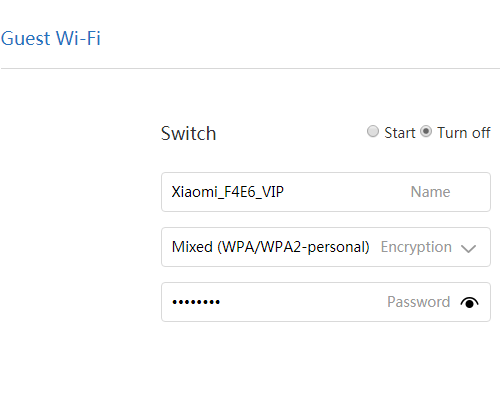Select the Start radio button
This screenshot has width=500, height=400.
(x=373, y=131)
